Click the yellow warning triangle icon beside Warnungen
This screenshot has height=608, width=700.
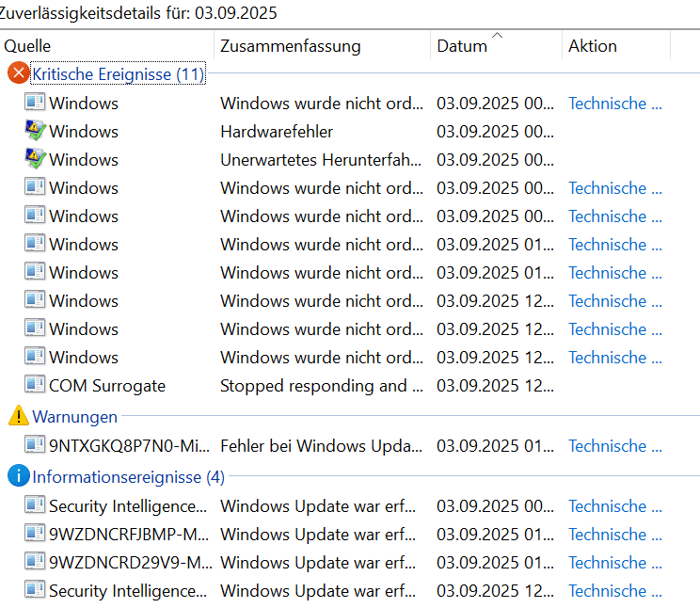click(x=18, y=416)
